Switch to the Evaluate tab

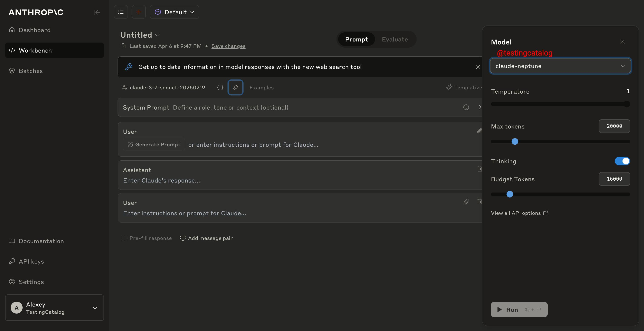click(x=394, y=39)
